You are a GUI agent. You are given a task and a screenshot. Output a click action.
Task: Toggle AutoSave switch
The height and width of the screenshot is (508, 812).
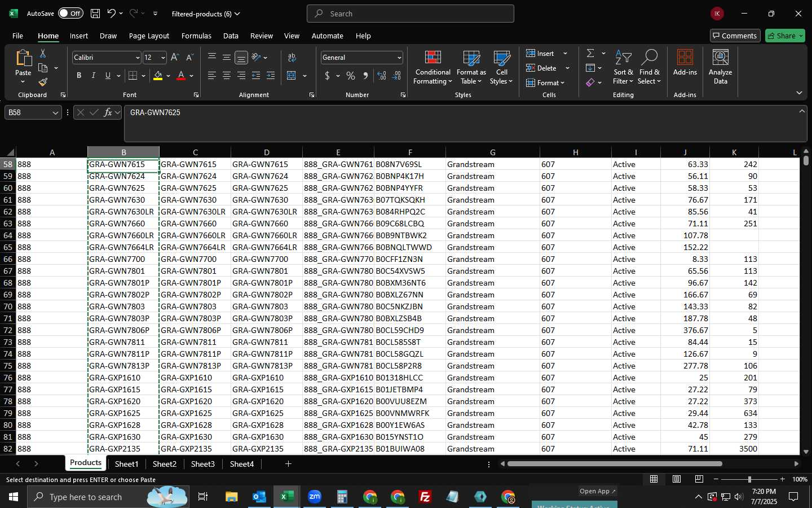click(70, 14)
